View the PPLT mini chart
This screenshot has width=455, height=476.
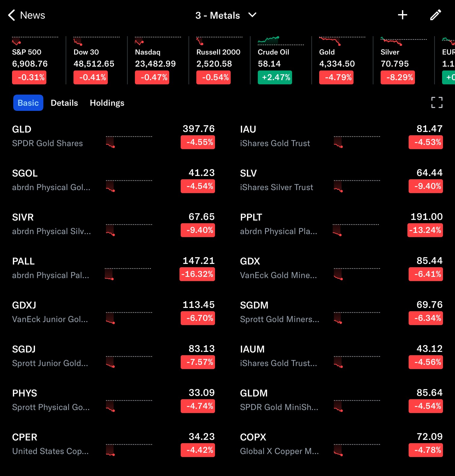coord(356,230)
